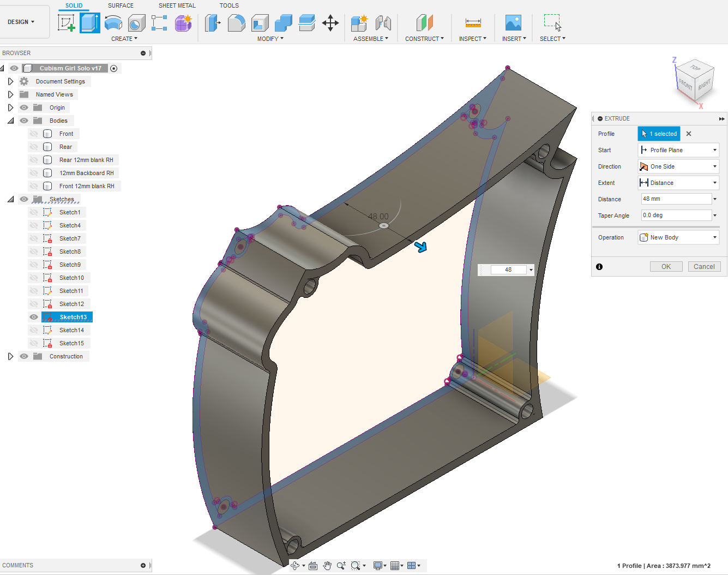Click the active Extrude tool icon

pyautogui.click(x=90, y=23)
